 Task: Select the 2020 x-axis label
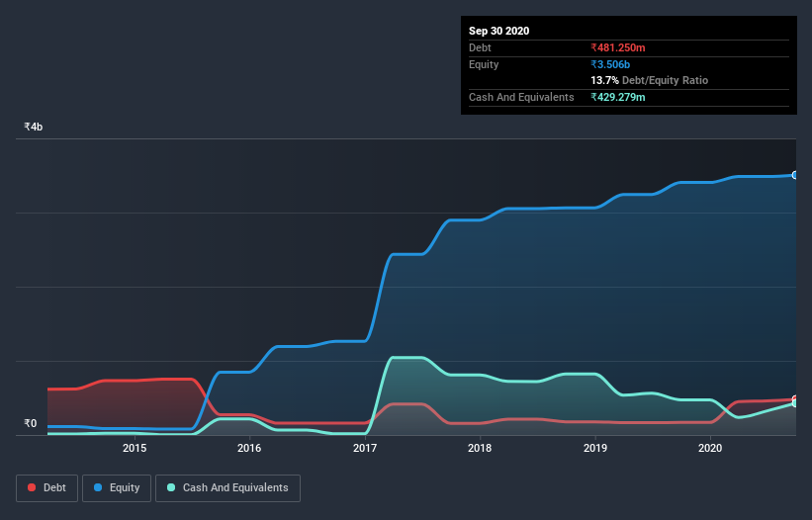(710, 448)
